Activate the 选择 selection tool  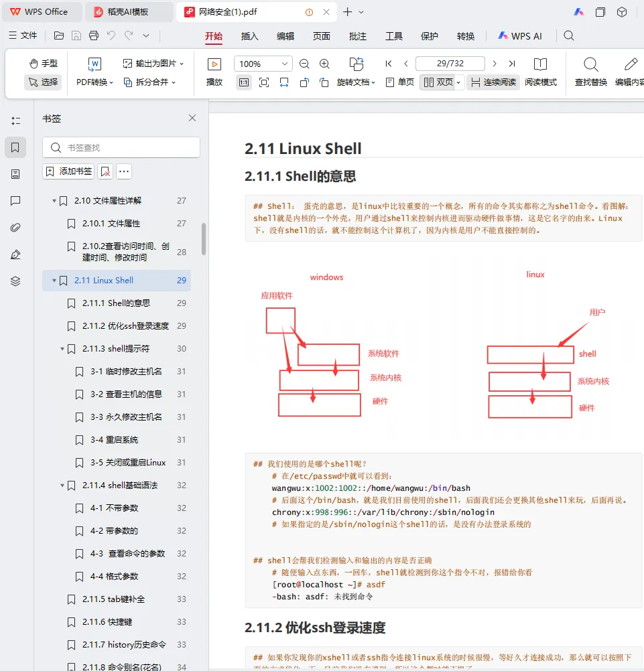click(x=44, y=82)
